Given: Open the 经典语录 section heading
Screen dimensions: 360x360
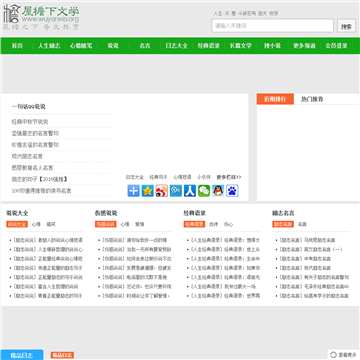Looking at the screenshot, I should [x=195, y=213].
